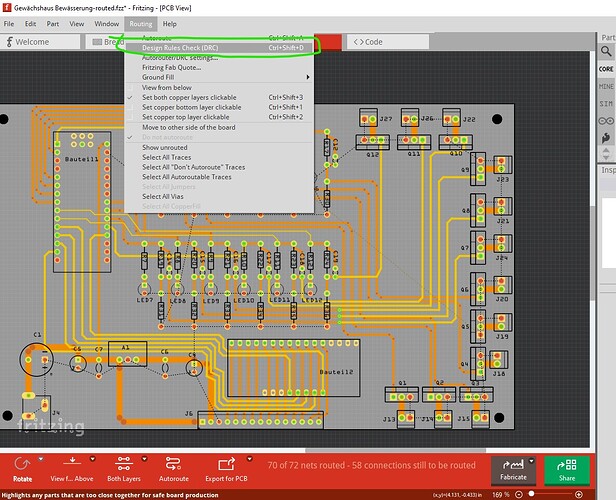The height and width of the screenshot is (500, 616).
Task: Click the View from Above icon
Action: click(x=72, y=463)
